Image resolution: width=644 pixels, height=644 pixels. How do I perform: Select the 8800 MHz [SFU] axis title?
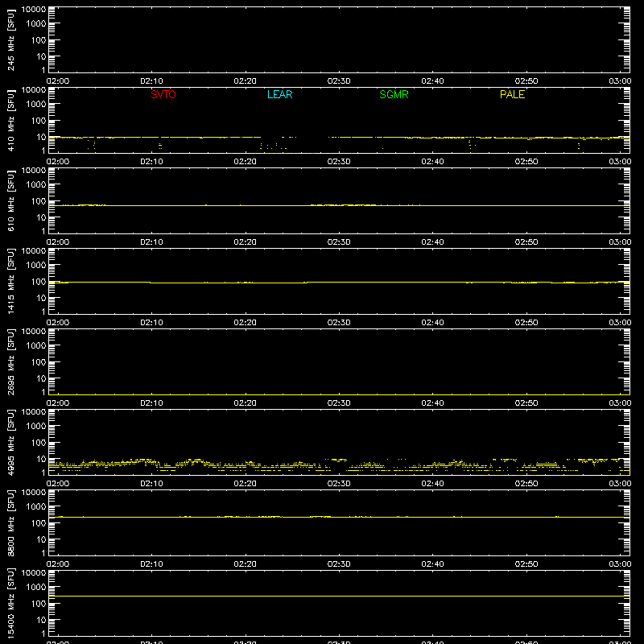pyautogui.click(x=10, y=522)
